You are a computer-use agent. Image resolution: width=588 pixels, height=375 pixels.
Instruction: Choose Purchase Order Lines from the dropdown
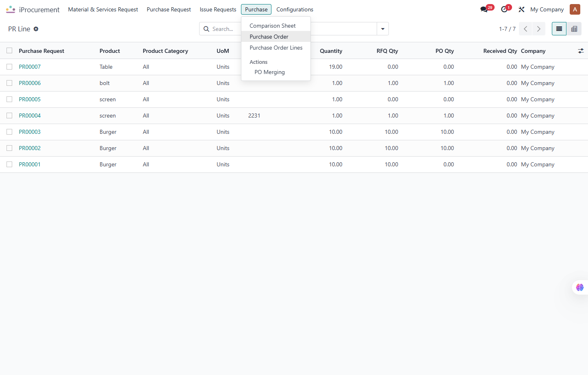click(x=276, y=48)
